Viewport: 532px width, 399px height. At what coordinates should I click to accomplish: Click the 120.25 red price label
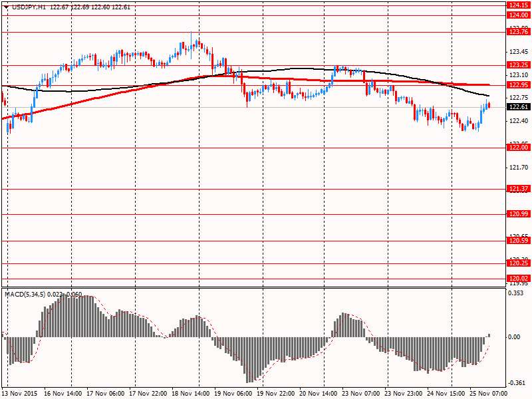click(x=518, y=263)
